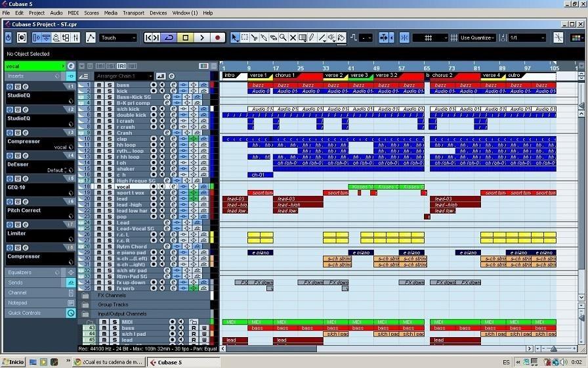Viewport: 588px width, 368px height.
Task: Toggle Cycle loop mode
Action: [169, 37]
